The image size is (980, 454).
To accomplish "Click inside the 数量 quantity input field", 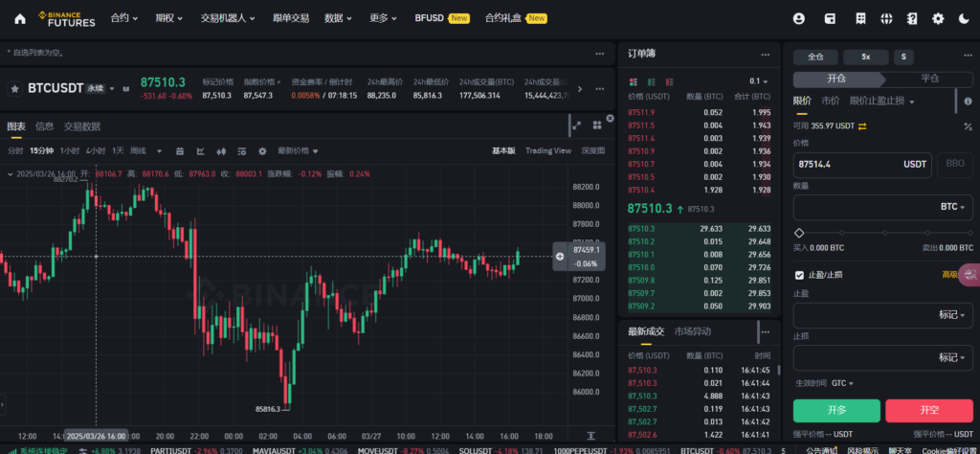I will pyautogui.click(x=882, y=207).
